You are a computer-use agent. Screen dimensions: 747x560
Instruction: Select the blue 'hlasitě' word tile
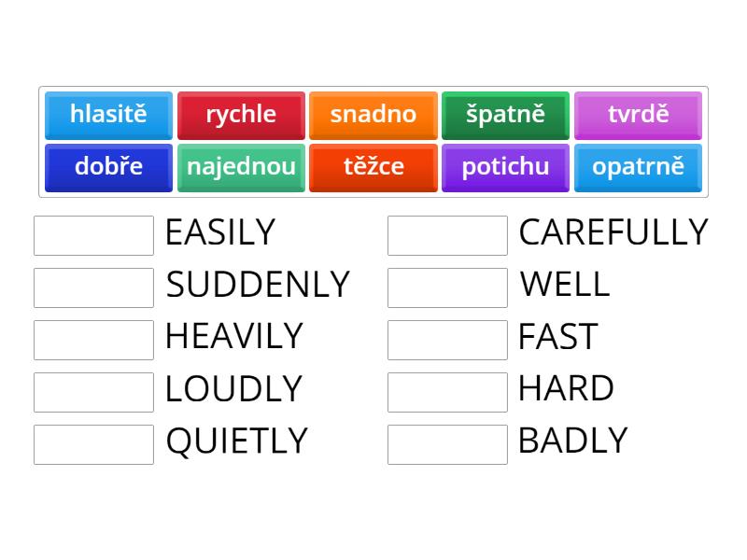coord(108,115)
